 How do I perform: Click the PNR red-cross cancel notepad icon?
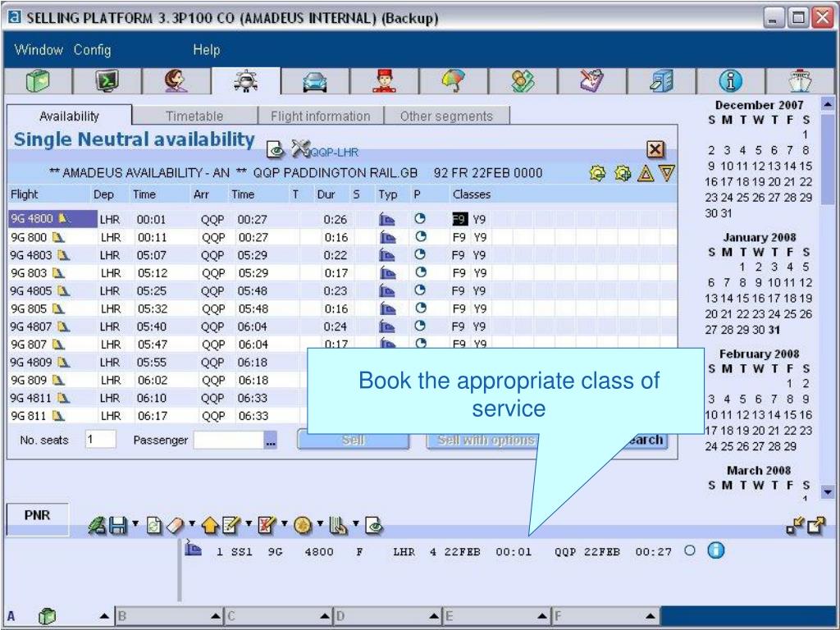point(267,526)
